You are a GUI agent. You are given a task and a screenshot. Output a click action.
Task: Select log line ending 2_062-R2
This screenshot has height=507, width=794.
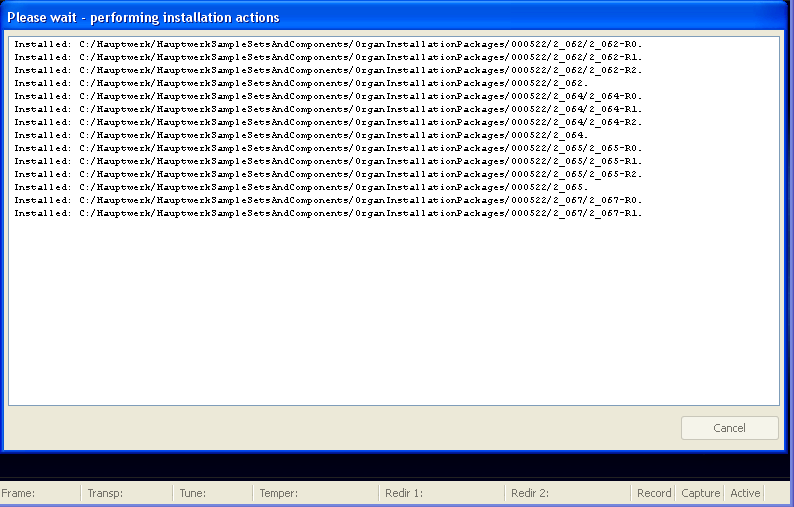coord(328,70)
